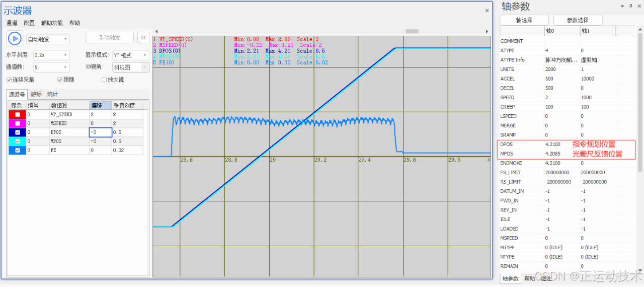Select the 帮助 tab at the panel bottom
The height and width of the screenshot is (287, 644).
529,278
